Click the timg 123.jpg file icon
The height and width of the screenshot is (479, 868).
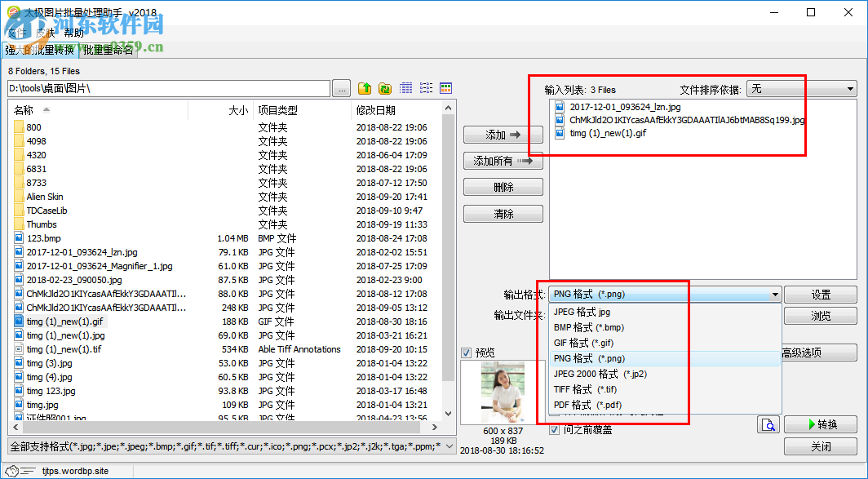pos(19,391)
